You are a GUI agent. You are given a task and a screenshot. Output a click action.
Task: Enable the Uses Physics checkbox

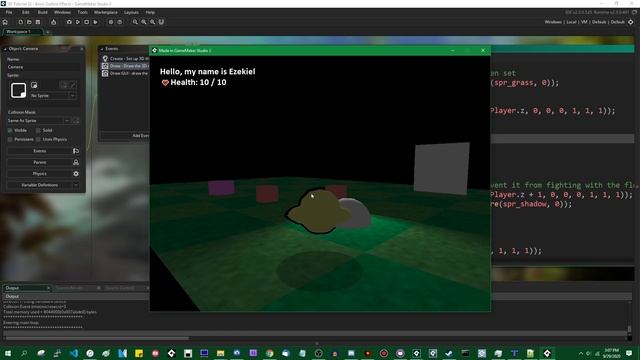tap(38, 140)
